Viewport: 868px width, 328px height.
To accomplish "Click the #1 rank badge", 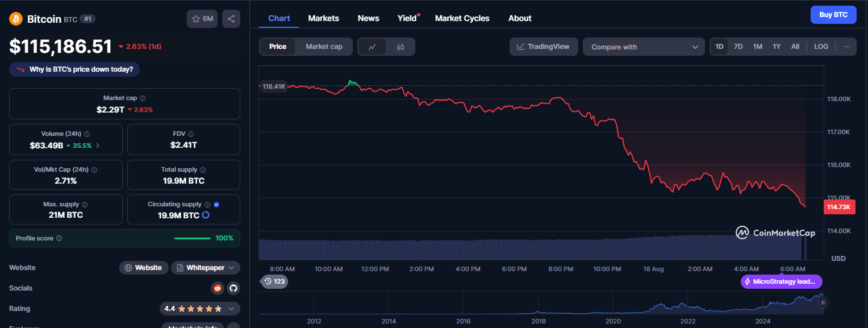I will click(x=87, y=19).
